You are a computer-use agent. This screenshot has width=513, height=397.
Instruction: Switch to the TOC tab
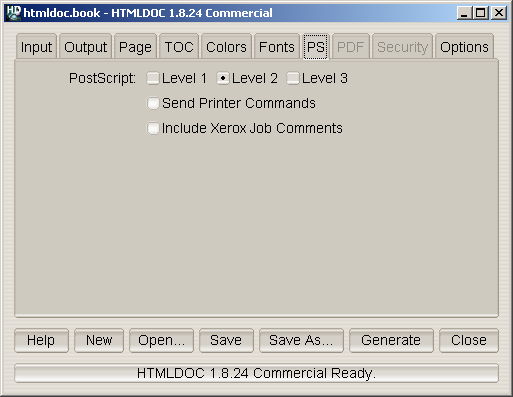[179, 47]
